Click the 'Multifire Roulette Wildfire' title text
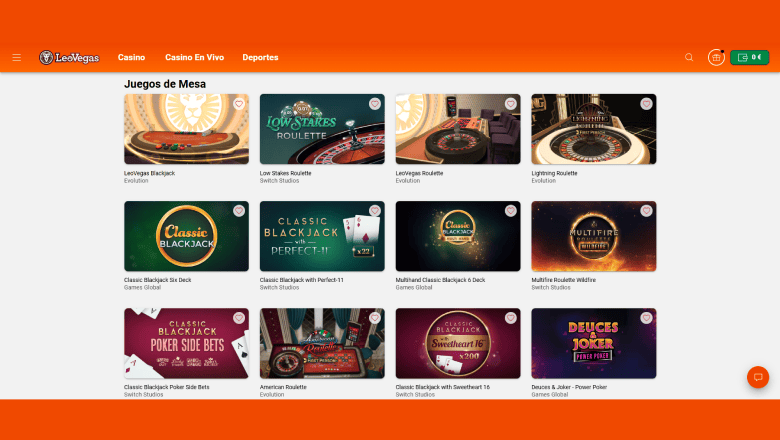The height and width of the screenshot is (440, 780). 564,280
